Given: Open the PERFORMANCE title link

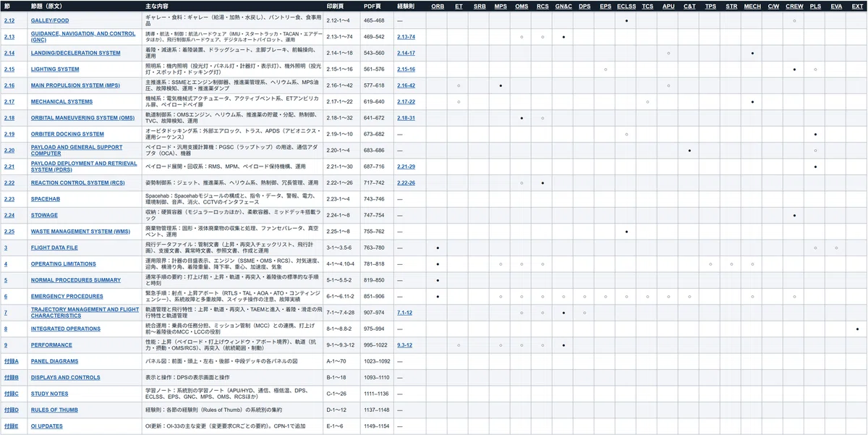Looking at the screenshot, I should pos(51,345).
